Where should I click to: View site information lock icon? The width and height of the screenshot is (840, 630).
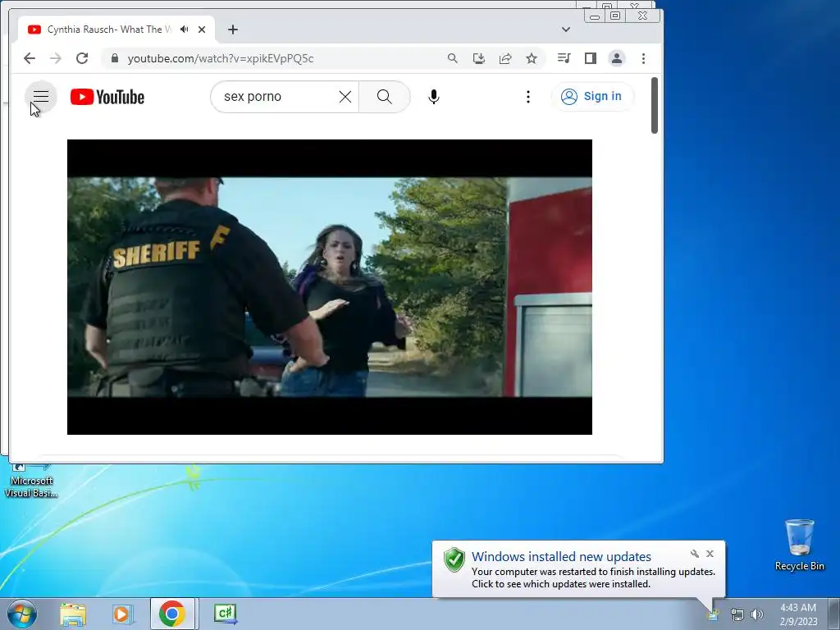point(114,58)
